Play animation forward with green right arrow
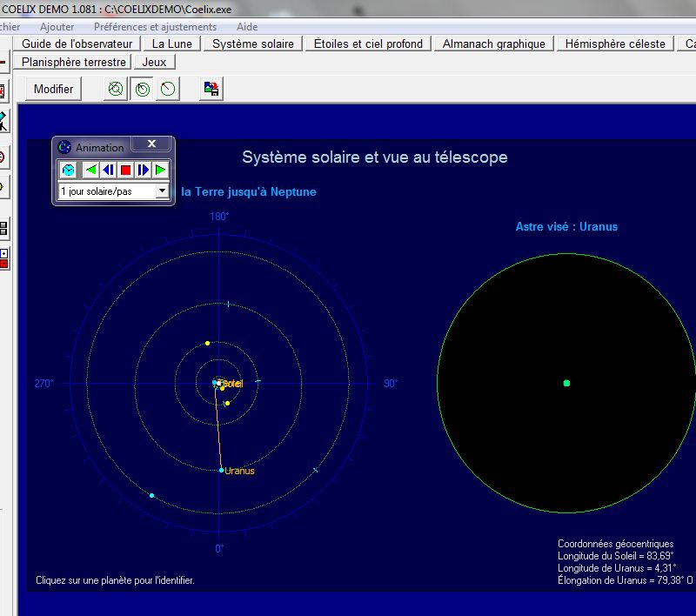Screen dimensions: 696x616 pyautogui.click(x=160, y=170)
